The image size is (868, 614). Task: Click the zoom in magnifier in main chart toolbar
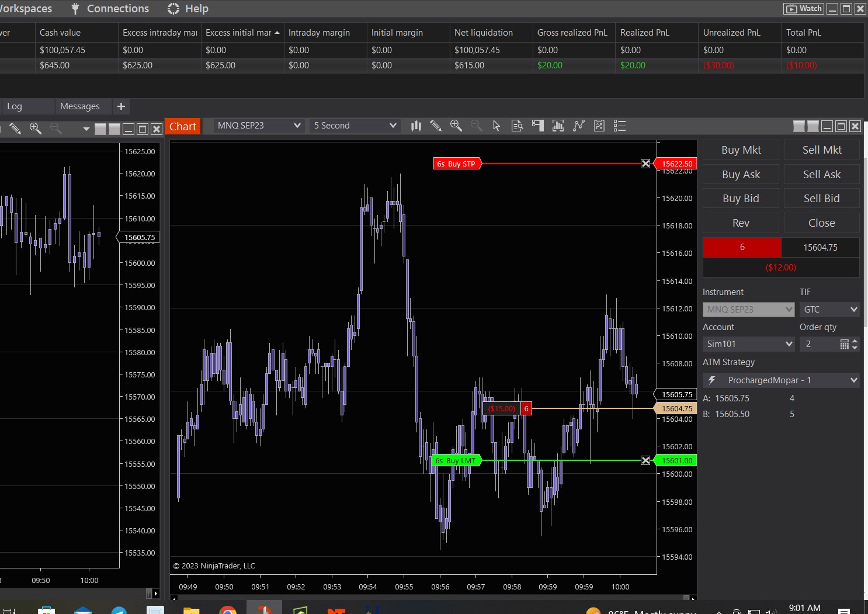coord(456,126)
